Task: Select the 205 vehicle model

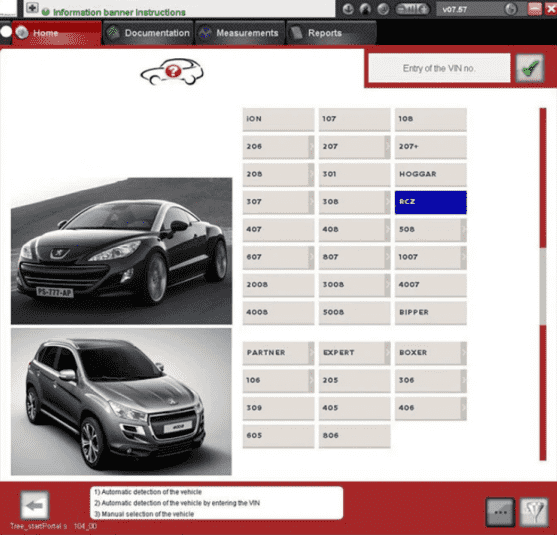Action: coord(355,380)
